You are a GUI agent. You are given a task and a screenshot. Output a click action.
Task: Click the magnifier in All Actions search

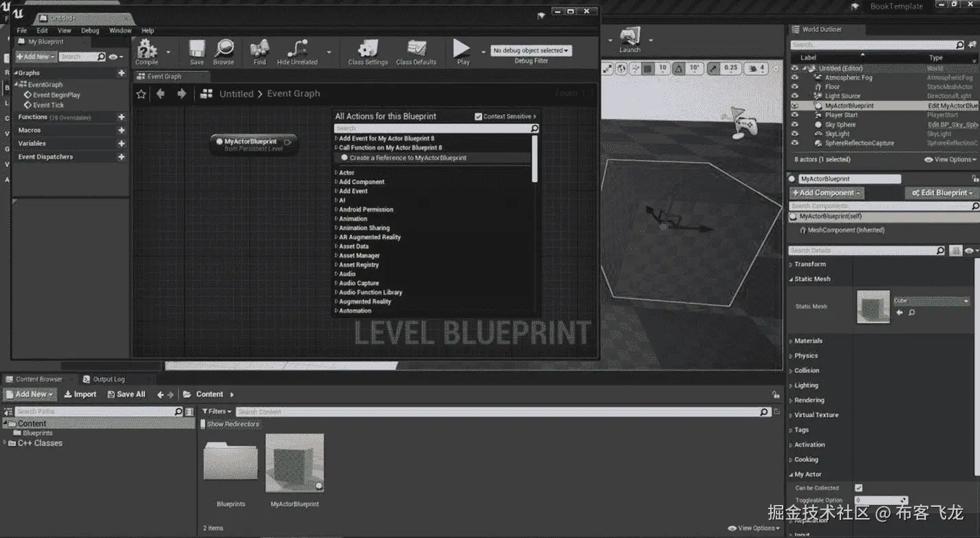point(534,128)
